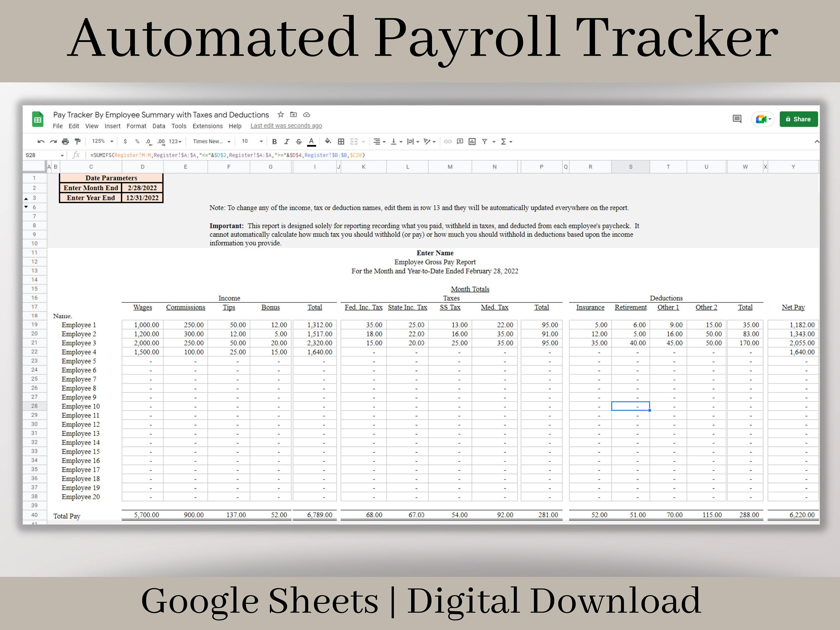Click the redo arrow icon
Image resolution: width=840 pixels, height=630 pixels.
point(53,142)
